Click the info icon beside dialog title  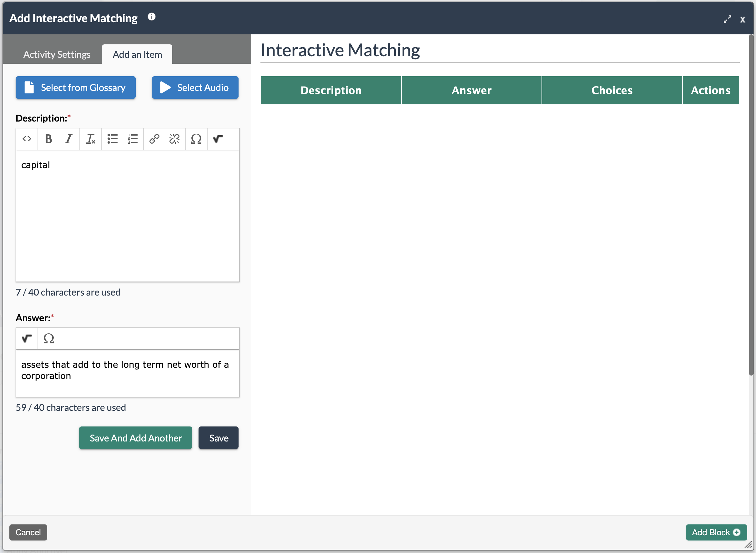point(151,17)
